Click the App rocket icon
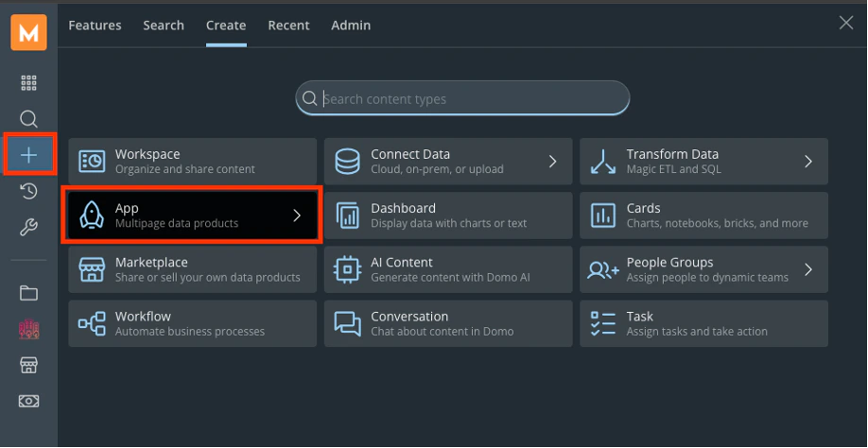This screenshot has width=868, height=448. pyautogui.click(x=92, y=215)
